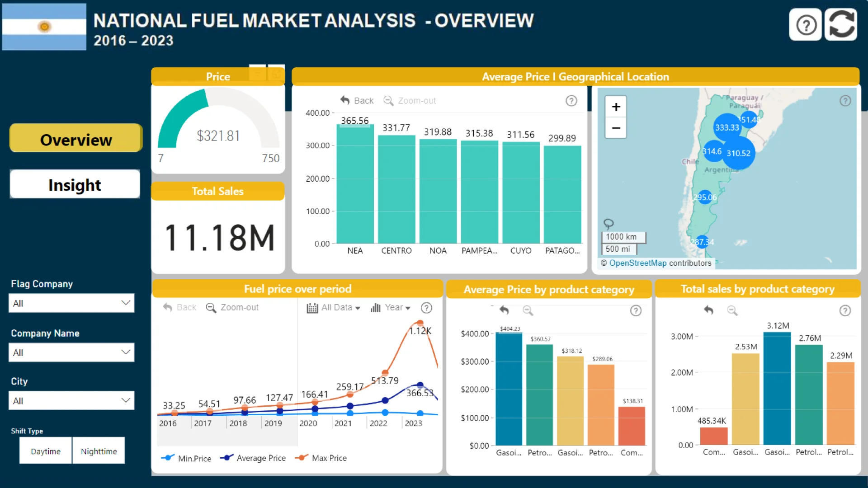Select the CUYO bar
The height and width of the screenshot is (488, 868).
tap(521, 193)
